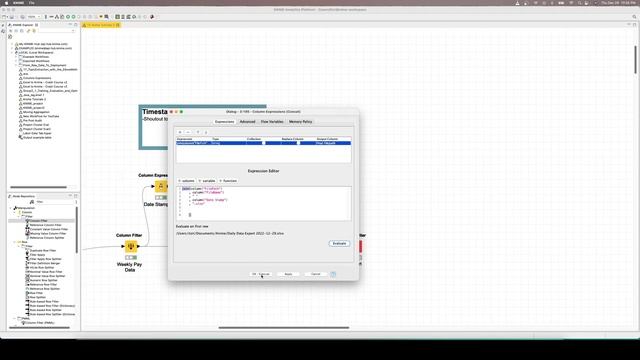Collapse the Column category in repository

point(15,212)
